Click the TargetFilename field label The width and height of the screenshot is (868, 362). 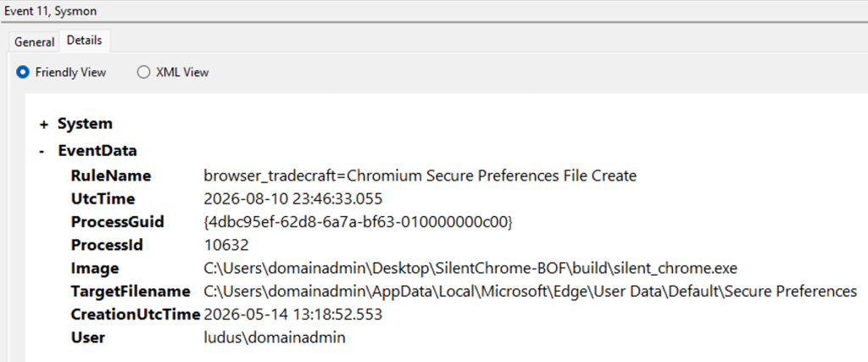131,291
